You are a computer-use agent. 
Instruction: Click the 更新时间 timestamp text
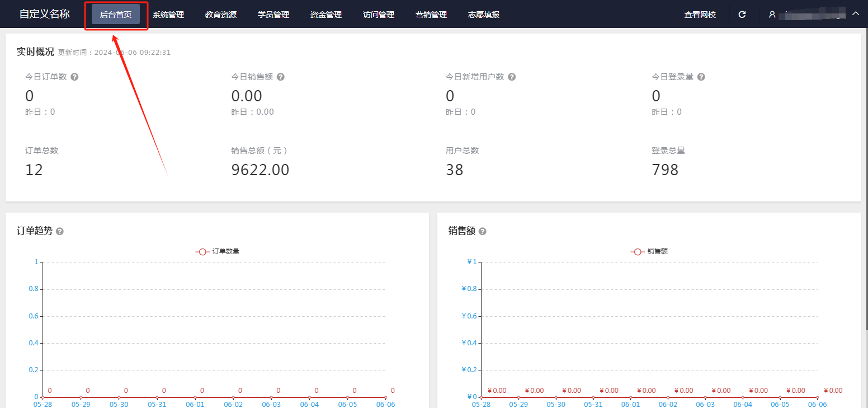(114, 53)
